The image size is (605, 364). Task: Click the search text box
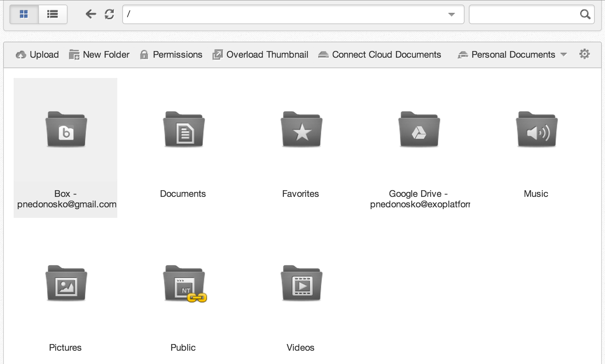click(x=531, y=14)
